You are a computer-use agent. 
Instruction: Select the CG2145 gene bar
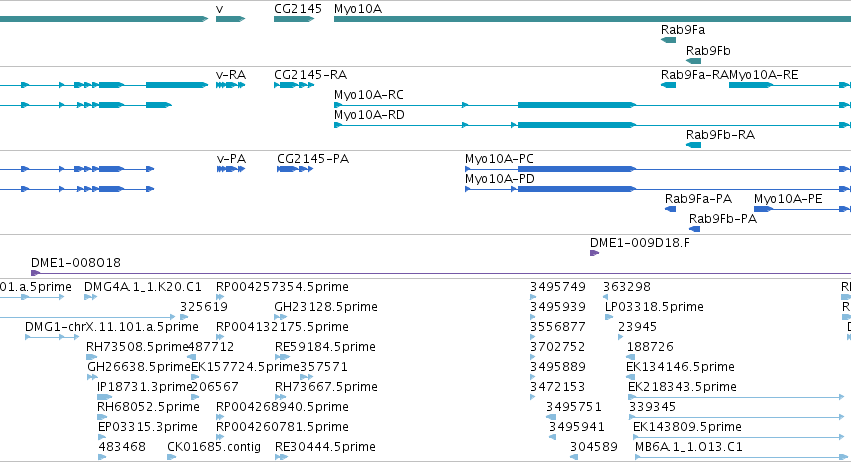[x=294, y=19]
